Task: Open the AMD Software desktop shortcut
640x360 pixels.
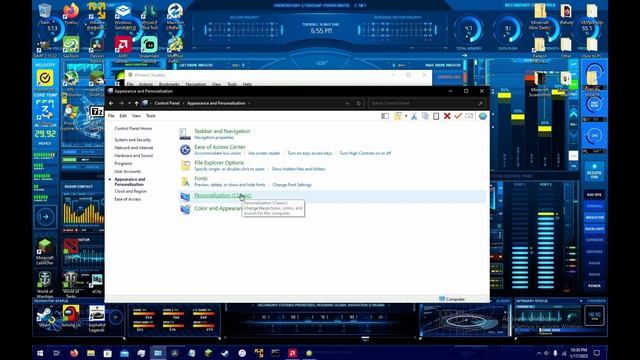Action: click(123, 47)
